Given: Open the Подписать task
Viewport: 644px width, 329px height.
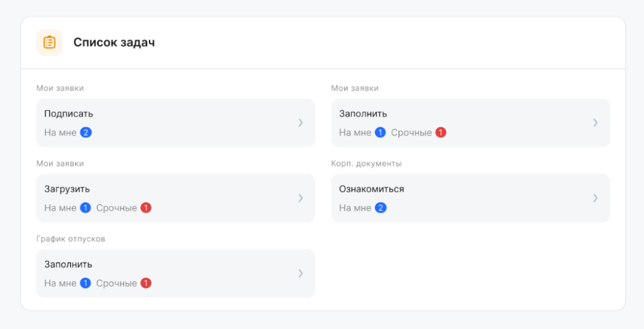Looking at the screenshot, I should [69, 113].
